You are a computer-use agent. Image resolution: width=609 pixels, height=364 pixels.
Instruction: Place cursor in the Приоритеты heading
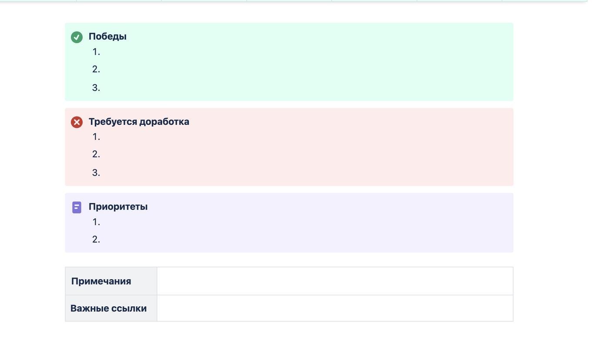coord(118,207)
